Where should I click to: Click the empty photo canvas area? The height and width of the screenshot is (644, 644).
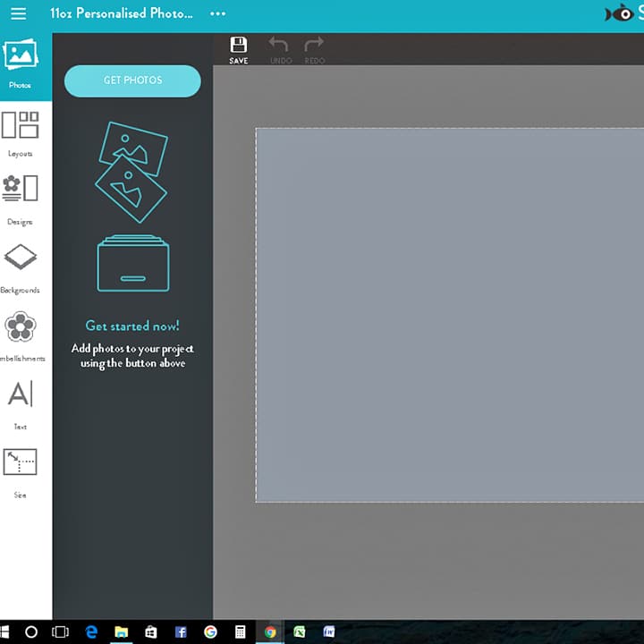click(449, 314)
